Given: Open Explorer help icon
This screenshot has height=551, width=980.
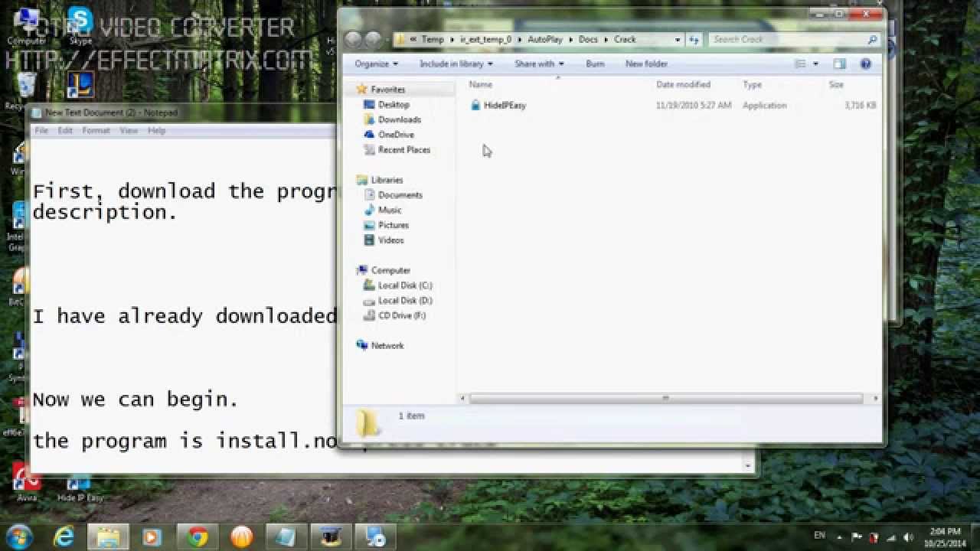Looking at the screenshot, I should point(866,64).
